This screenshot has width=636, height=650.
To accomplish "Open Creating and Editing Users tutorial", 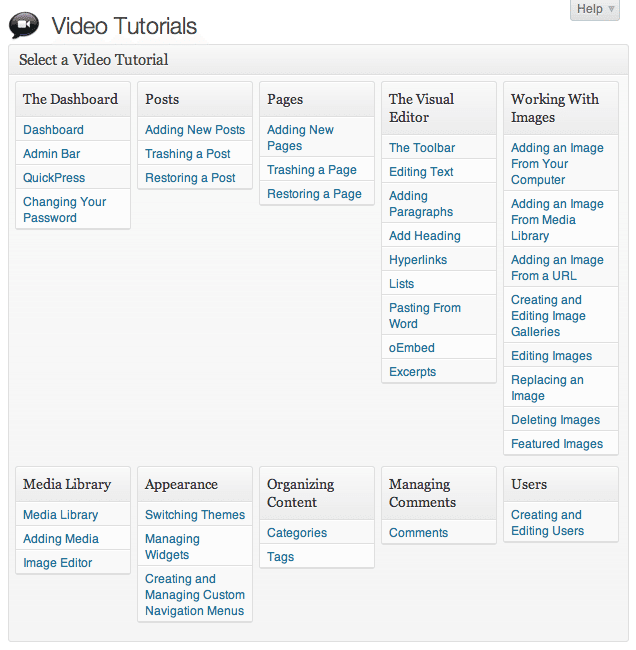I will (x=547, y=523).
